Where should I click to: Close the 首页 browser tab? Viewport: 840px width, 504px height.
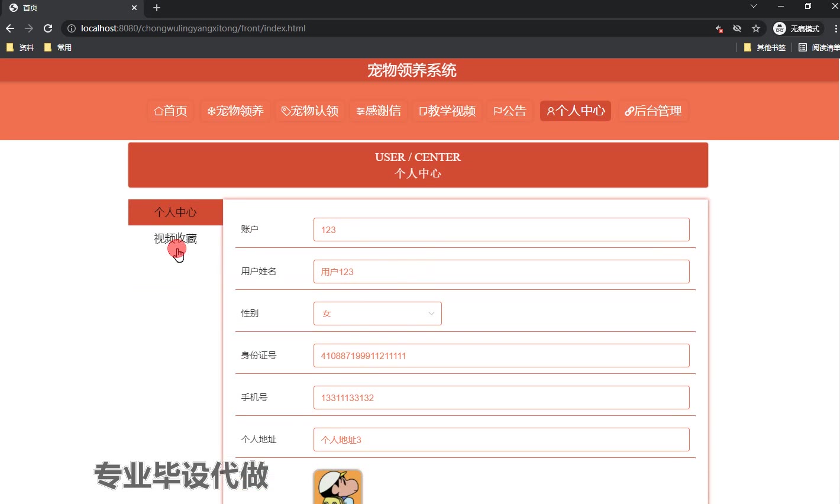point(134,8)
